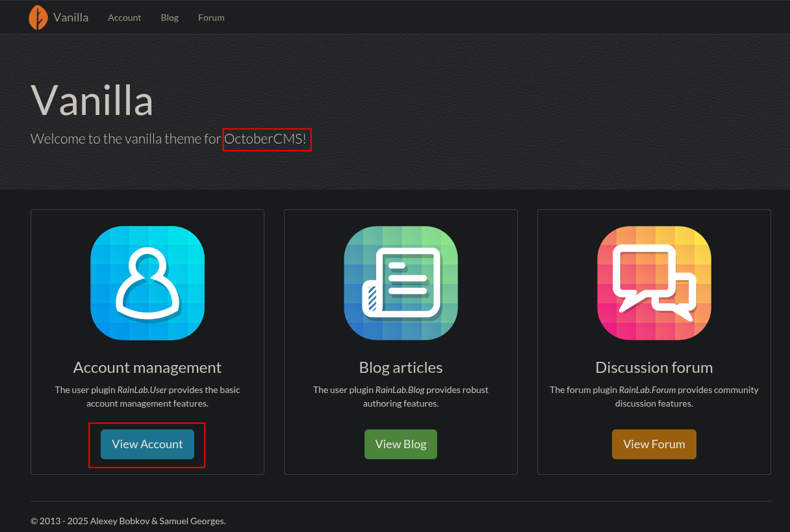Navigate to the Blog menu item

(x=170, y=18)
